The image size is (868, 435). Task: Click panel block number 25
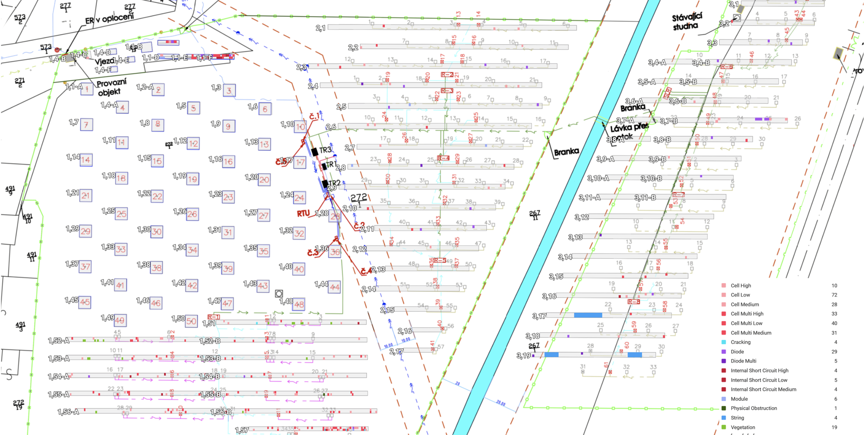121,214
